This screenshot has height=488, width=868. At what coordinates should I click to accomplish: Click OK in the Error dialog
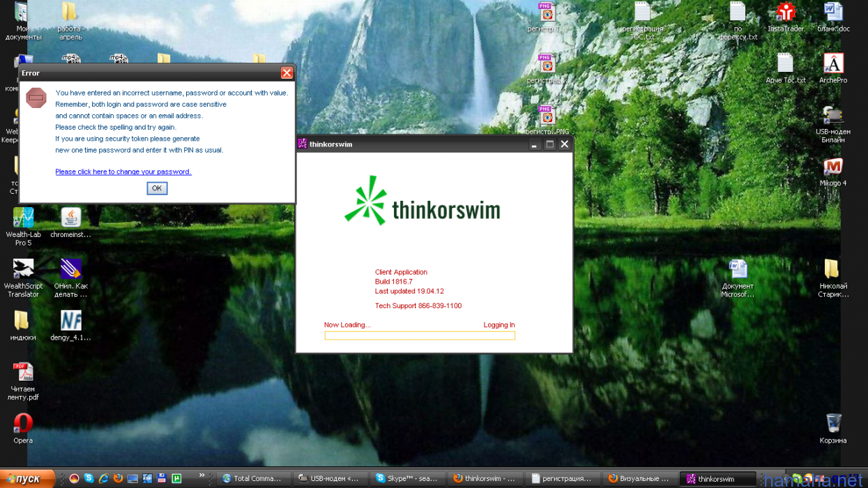click(x=157, y=188)
